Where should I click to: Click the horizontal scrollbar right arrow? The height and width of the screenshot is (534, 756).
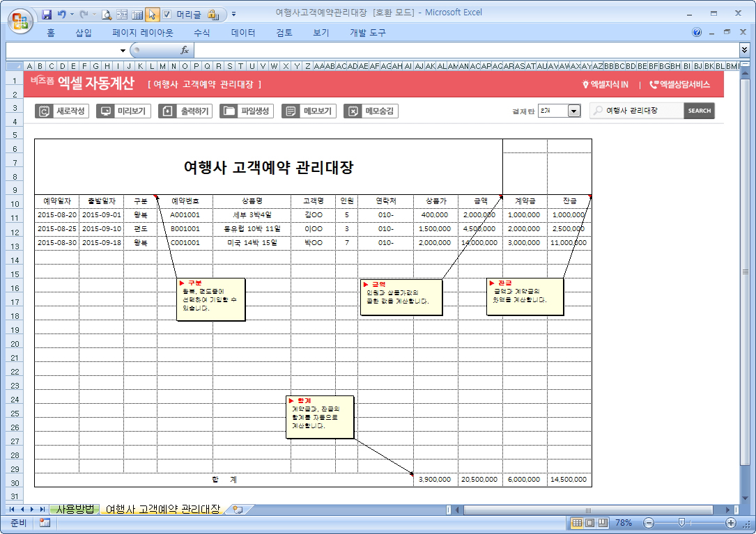point(728,510)
